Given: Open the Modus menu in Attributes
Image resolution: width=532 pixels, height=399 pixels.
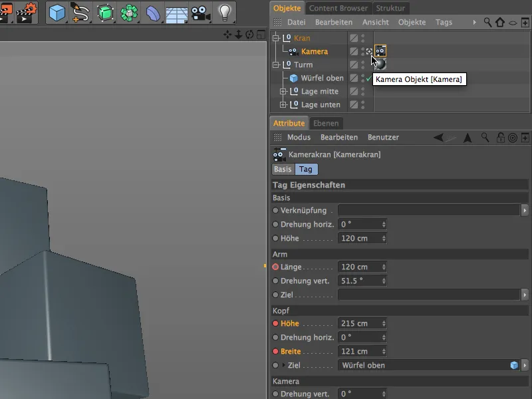Looking at the screenshot, I should tap(299, 138).
